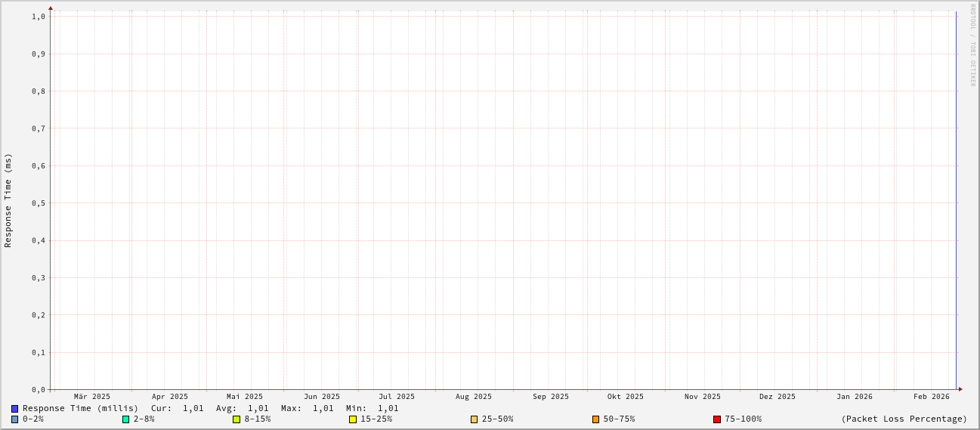Click the green 2-8% packet loss swatch
The width and height of the screenshot is (980, 430).
click(x=126, y=419)
